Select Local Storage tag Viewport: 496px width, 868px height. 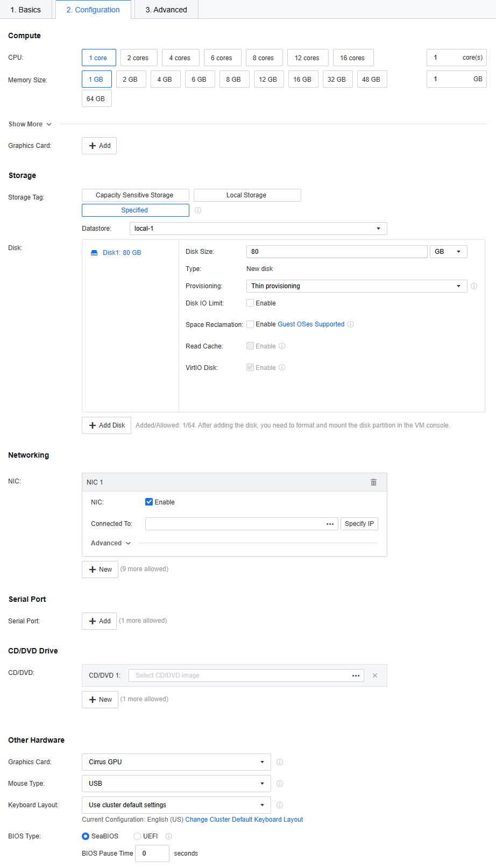tap(247, 195)
